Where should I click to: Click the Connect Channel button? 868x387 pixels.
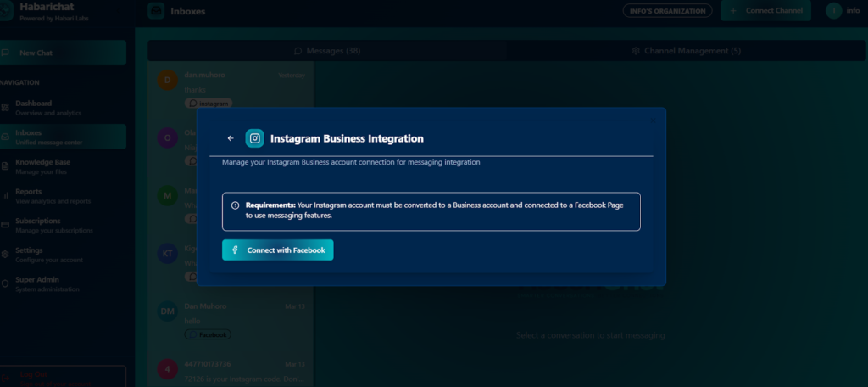765,11
